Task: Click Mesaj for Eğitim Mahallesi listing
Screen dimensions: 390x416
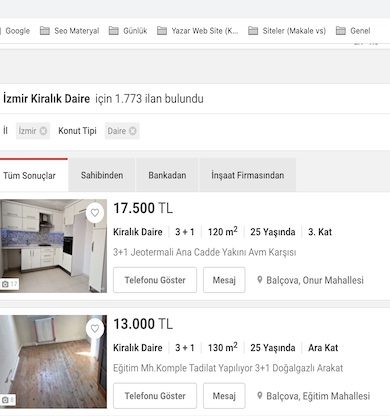Action: (x=224, y=396)
